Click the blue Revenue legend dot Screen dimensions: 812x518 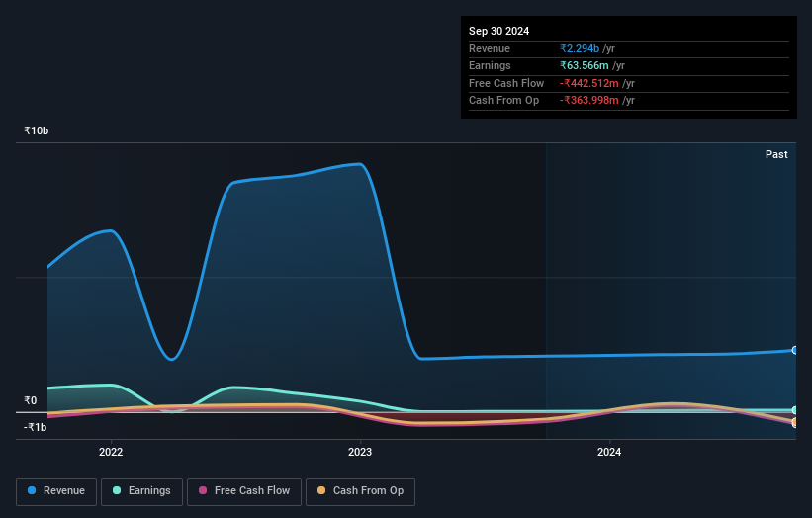pyautogui.click(x=32, y=490)
